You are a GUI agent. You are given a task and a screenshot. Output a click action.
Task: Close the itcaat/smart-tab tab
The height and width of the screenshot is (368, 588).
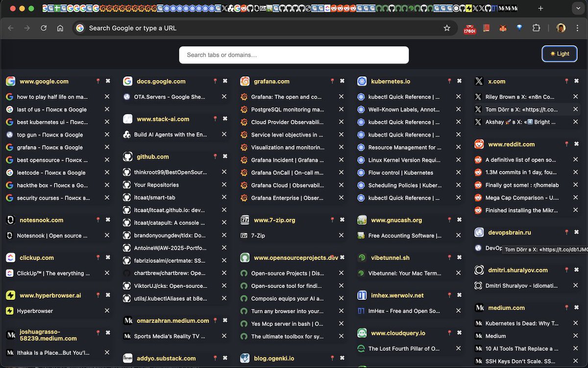tap(224, 197)
